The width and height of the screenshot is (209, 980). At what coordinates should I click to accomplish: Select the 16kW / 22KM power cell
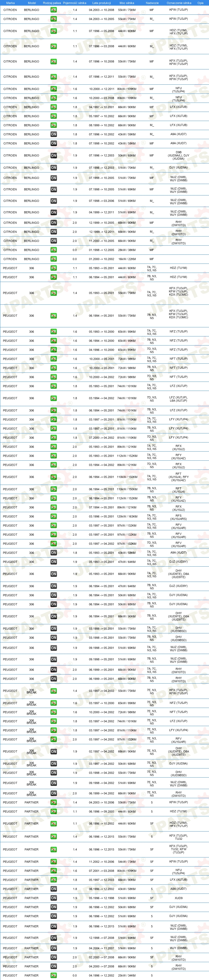coord(127,259)
